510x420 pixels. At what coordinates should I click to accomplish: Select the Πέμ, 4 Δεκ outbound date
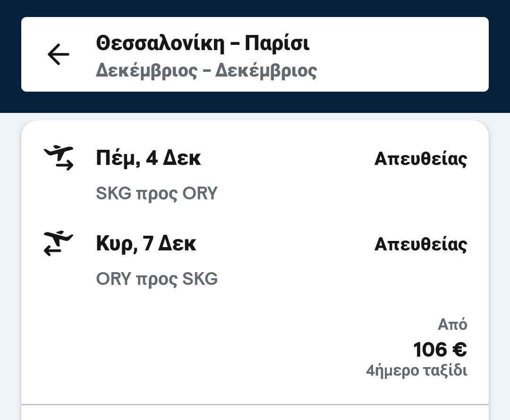(148, 158)
